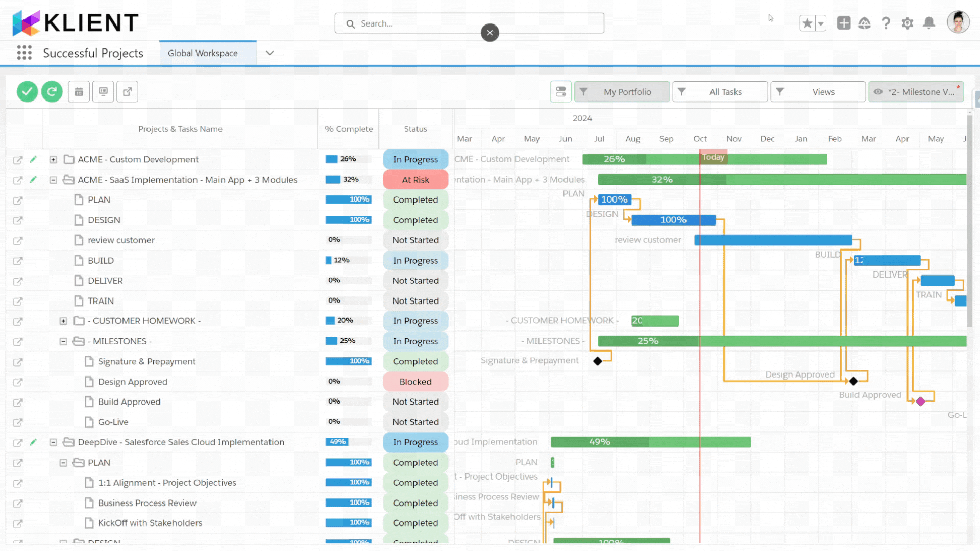Click the green refresh icon in the toolbar

point(52,91)
